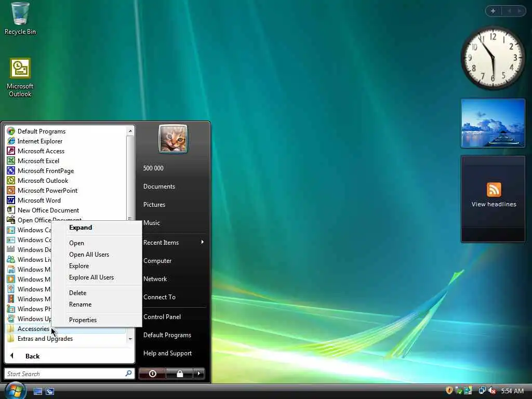
Task: Click the Microsoft FrontPage icon
Action: (x=11, y=170)
